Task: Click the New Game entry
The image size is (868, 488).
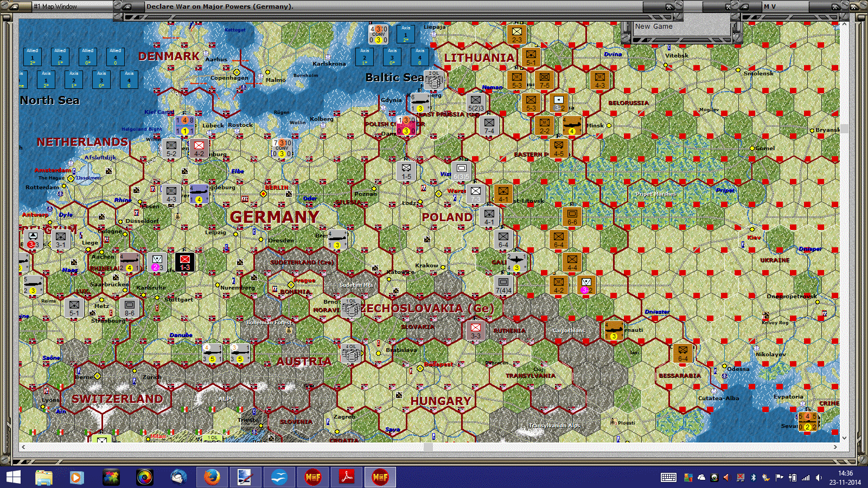Action: tap(654, 27)
